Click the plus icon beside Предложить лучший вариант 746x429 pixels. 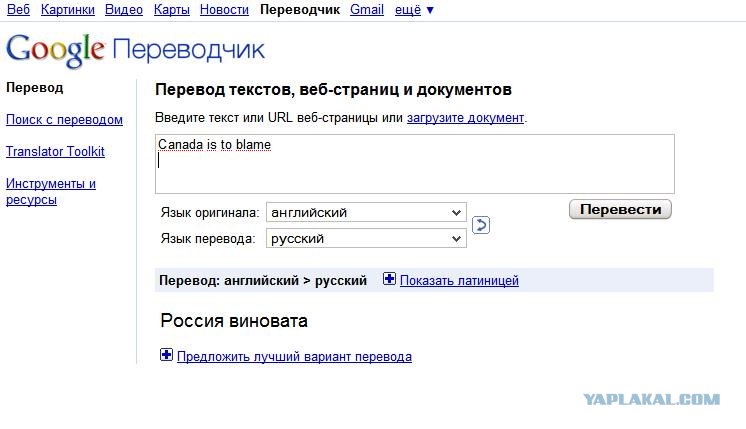167,356
